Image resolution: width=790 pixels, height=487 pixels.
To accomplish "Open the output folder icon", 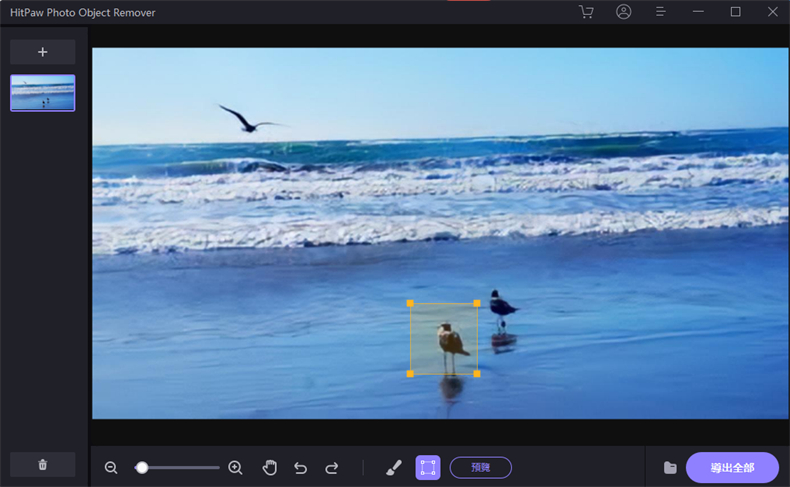I will 670,467.
